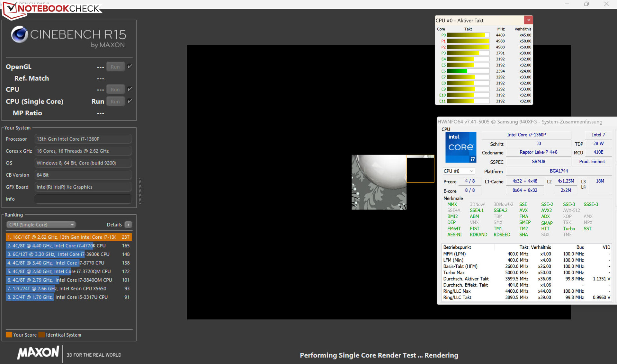Image resolution: width=617 pixels, height=364 pixels.
Task: Click the render preview tile in viewport
Action: point(379,182)
